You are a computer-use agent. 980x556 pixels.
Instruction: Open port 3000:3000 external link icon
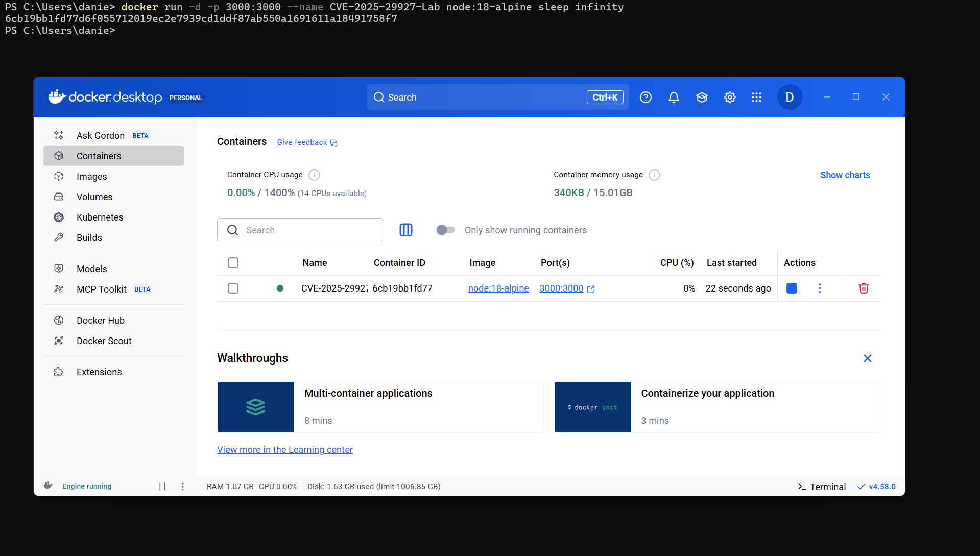click(591, 289)
